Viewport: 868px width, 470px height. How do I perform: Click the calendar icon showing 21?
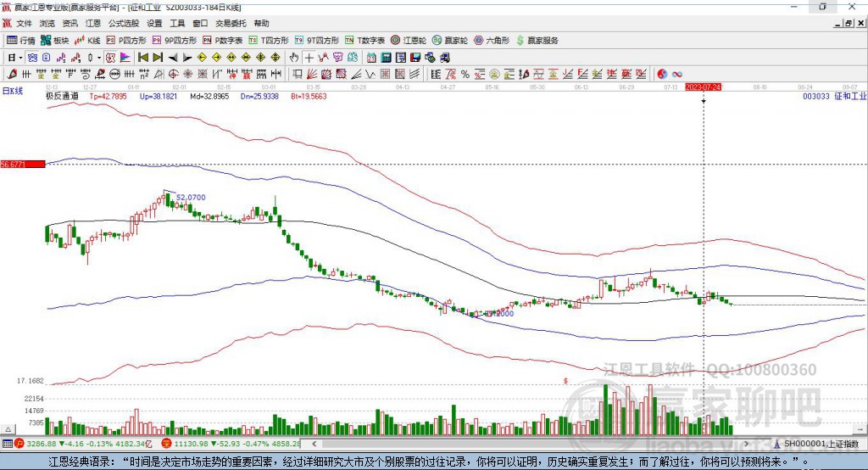coord(371,58)
